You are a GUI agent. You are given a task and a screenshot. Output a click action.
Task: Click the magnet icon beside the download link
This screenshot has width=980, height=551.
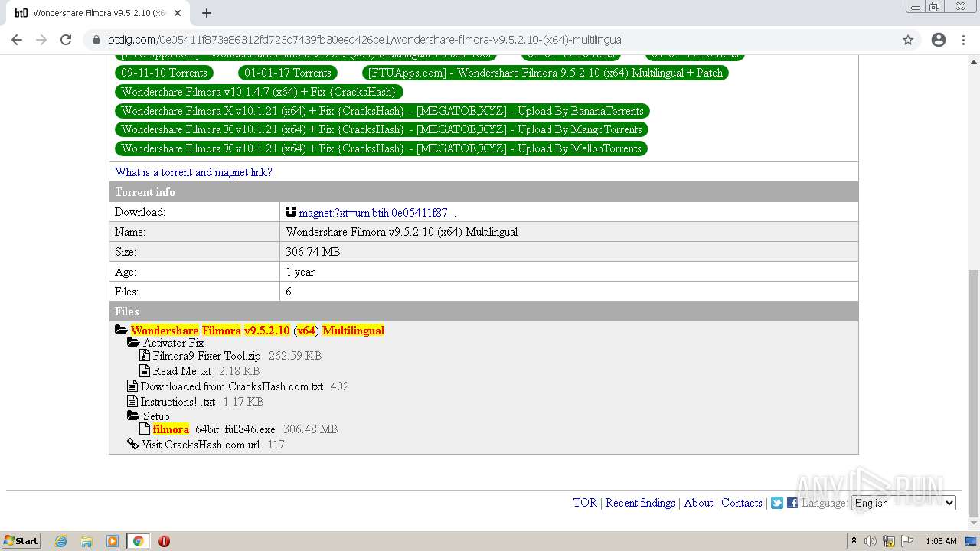tap(290, 212)
